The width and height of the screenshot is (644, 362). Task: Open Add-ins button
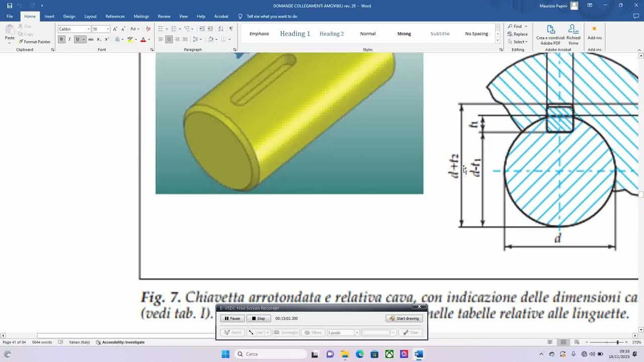click(595, 33)
